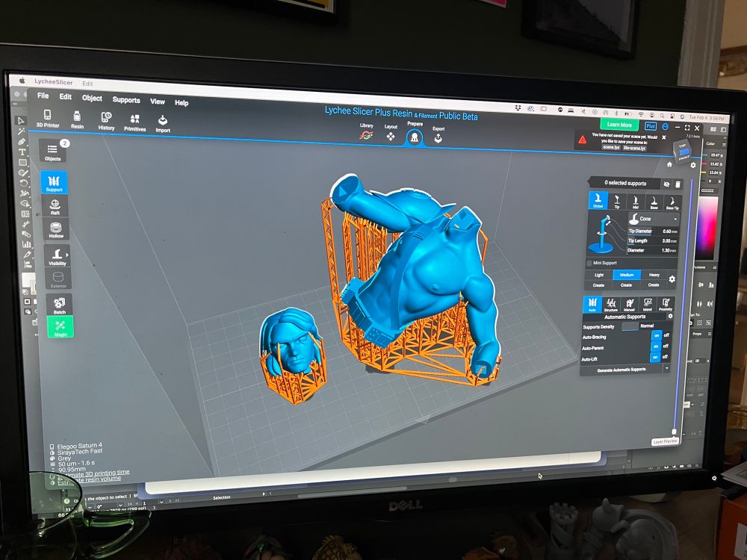Open the Object menu
Viewport: 747px width, 560px height.
tap(92, 98)
